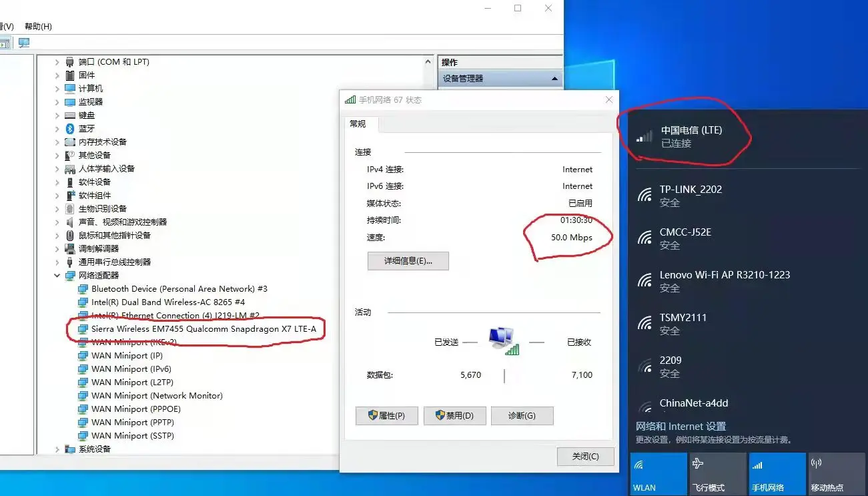Open 详细信息(E)... connection details

[408, 261]
